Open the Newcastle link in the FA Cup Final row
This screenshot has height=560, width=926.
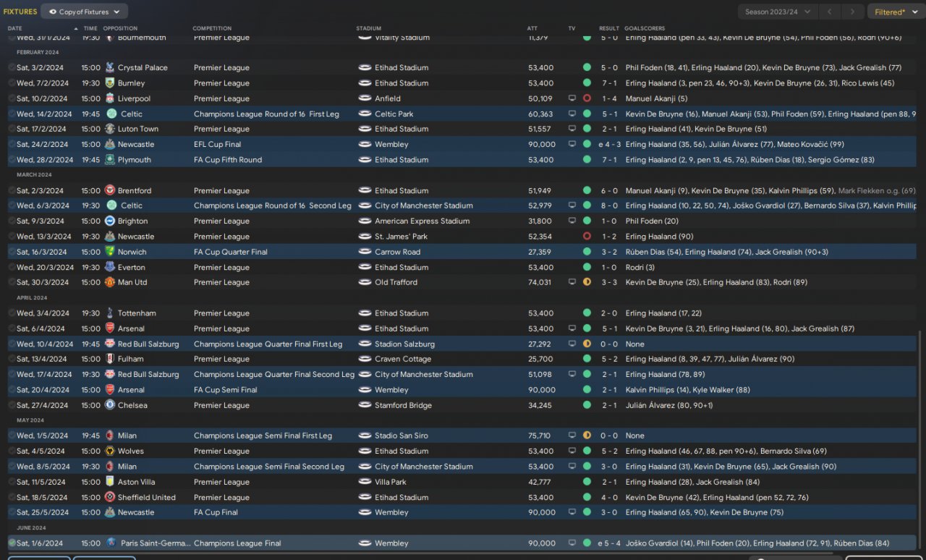(136, 512)
